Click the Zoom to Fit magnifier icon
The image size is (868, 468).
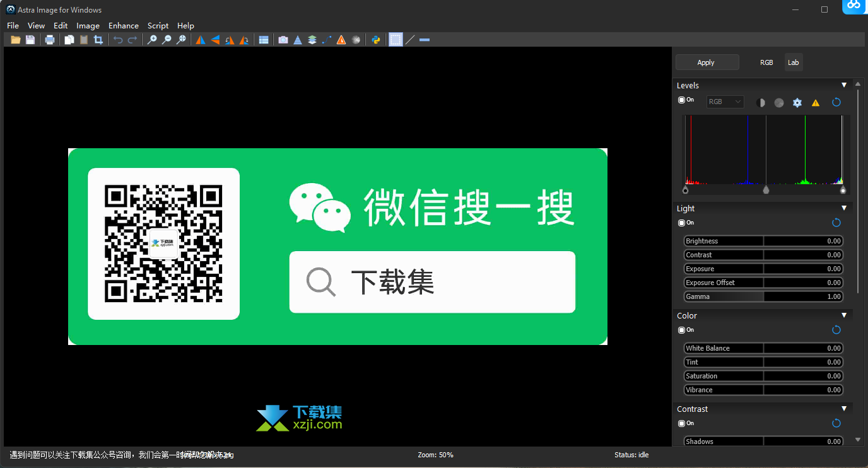[x=181, y=40]
